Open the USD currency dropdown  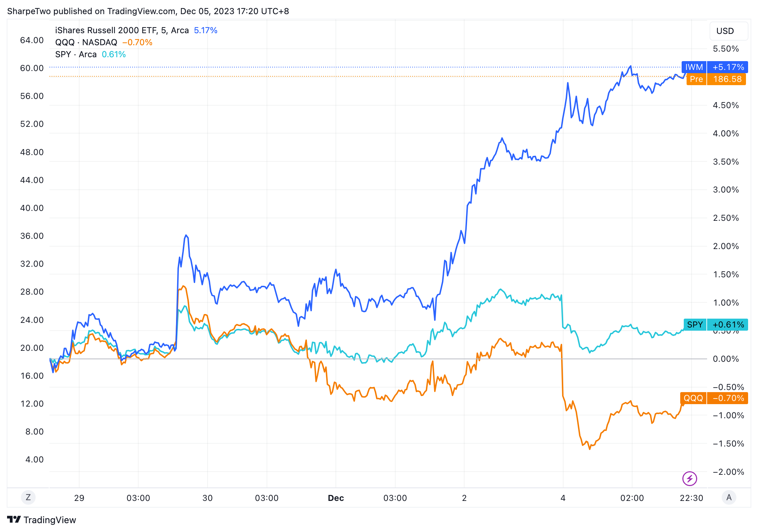(x=728, y=31)
